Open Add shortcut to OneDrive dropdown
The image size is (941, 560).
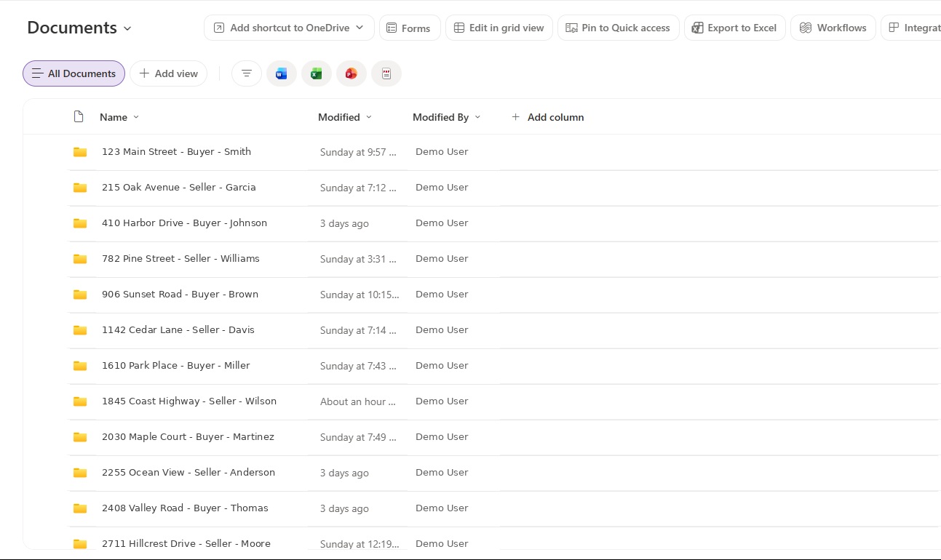pyautogui.click(x=289, y=28)
